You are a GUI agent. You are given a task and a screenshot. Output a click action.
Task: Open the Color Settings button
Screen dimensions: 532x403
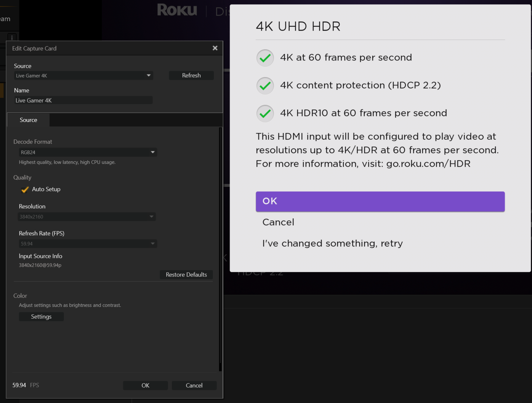pyautogui.click(x=41, y=317)
